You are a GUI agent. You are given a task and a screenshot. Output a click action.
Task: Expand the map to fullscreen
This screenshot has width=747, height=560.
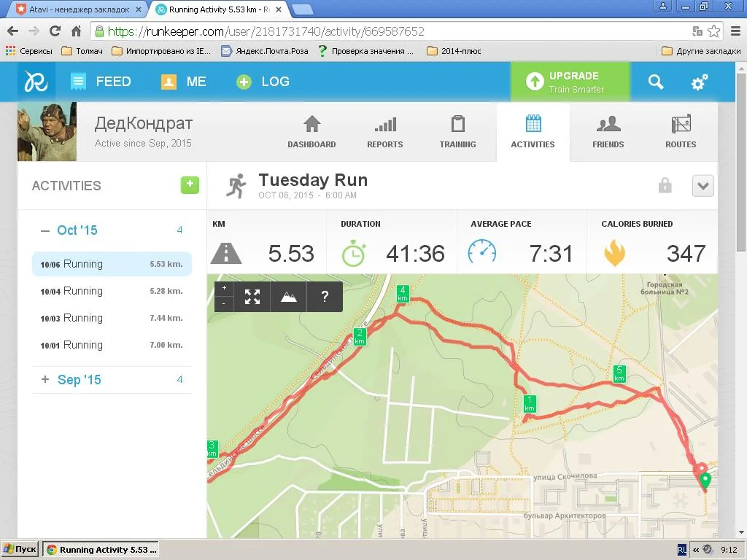click(x=252, y=297)
